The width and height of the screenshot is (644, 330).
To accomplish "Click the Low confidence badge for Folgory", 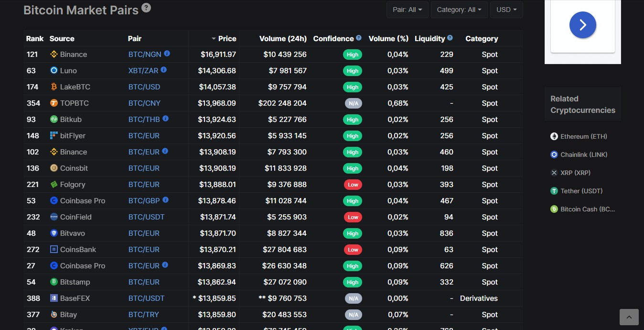I will tap(353, 185).
